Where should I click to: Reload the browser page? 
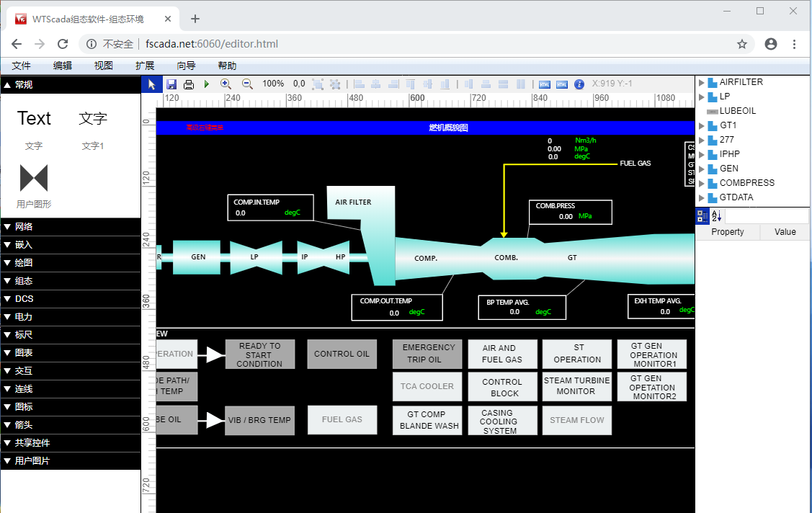(x=63, y=44)
